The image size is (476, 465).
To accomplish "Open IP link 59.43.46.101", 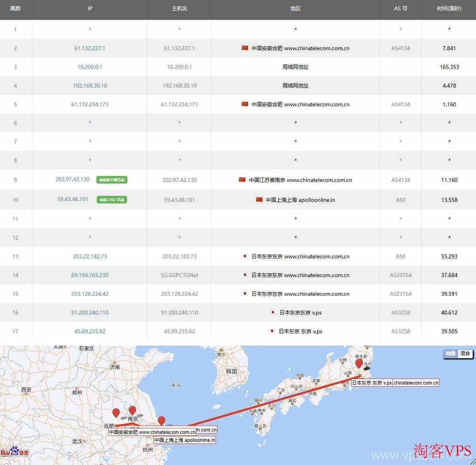I will [73, 199].
